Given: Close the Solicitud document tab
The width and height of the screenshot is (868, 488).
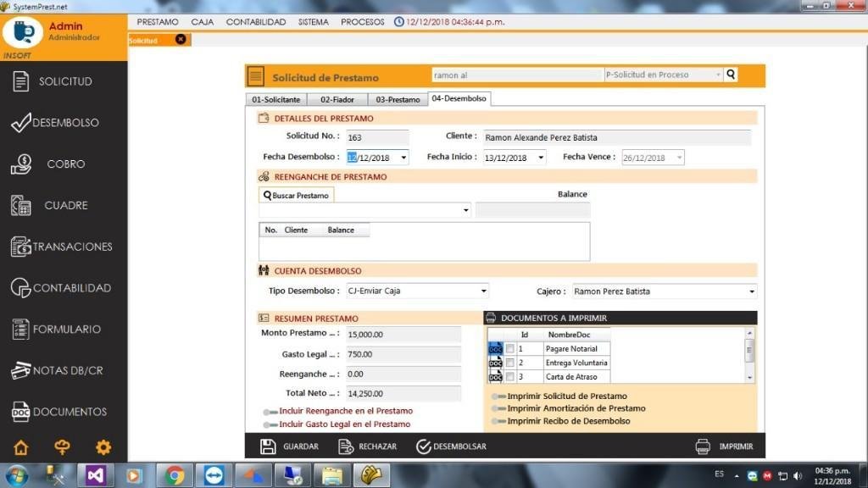Looking at the screenshot, I should (181, 39).
